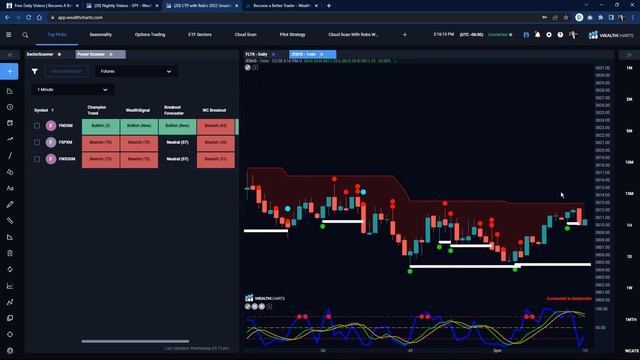Set chart timeframe to 1D button
The width and height of the screenshot is (640, 360).
[629, 257]
